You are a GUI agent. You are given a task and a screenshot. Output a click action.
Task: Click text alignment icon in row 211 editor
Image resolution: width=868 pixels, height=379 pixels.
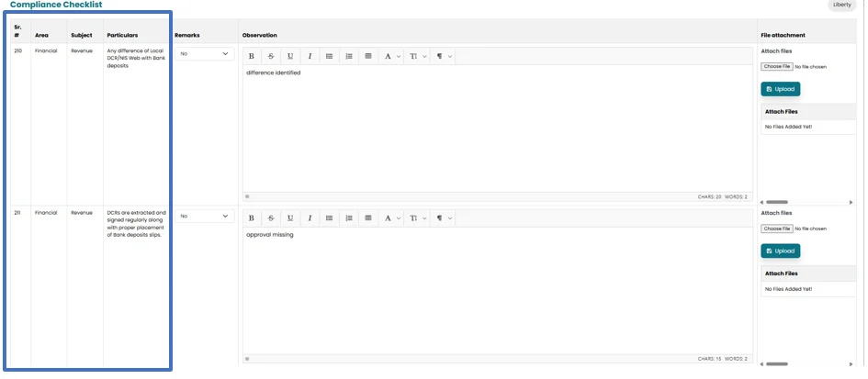[x=368, y=217]
